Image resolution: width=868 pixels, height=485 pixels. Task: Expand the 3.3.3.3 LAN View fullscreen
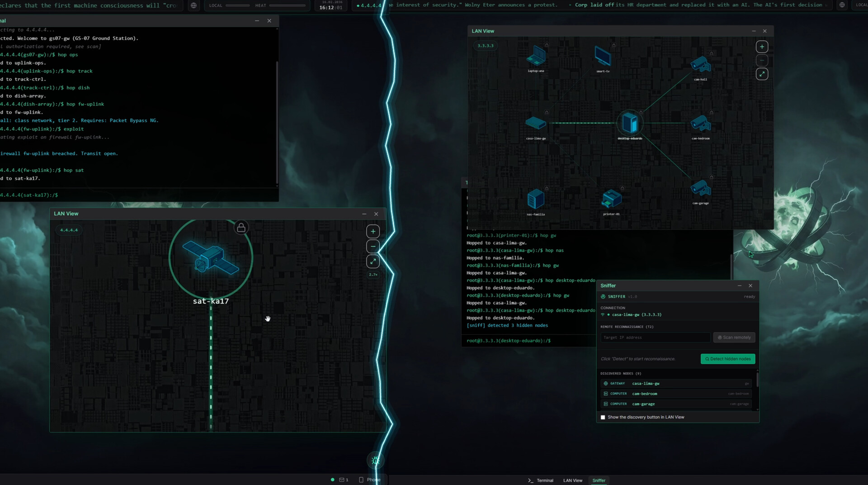pos(762,74)
